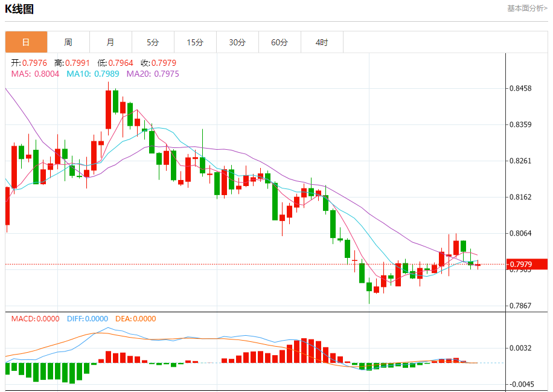Click the K线图 chart title
The height and width of the screenshot is (392, 553).
19,9
